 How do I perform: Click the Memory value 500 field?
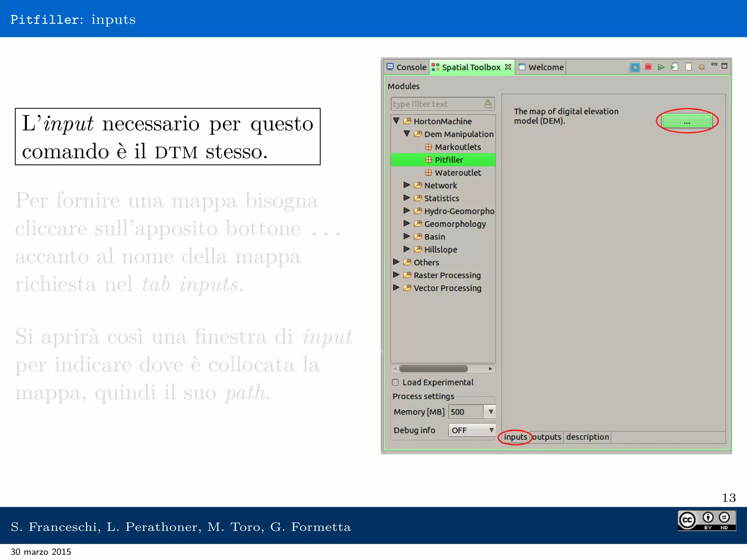pyautogui.click(x=466, y=412)
